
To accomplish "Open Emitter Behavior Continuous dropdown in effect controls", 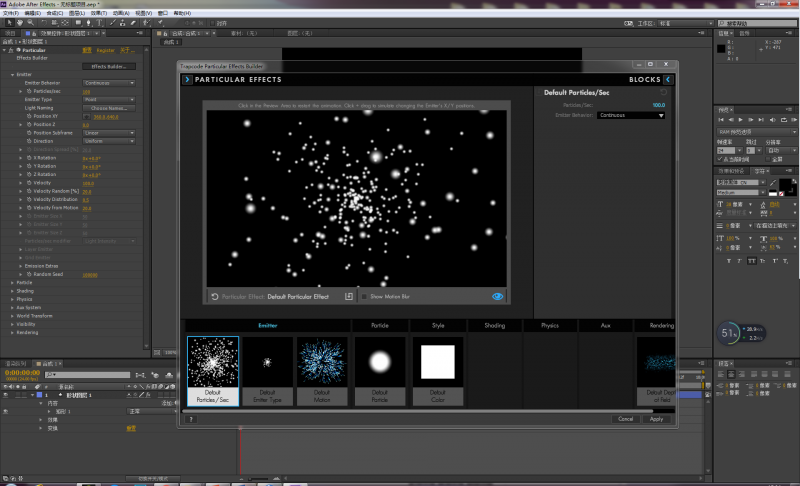I will (x=109, y=83).
